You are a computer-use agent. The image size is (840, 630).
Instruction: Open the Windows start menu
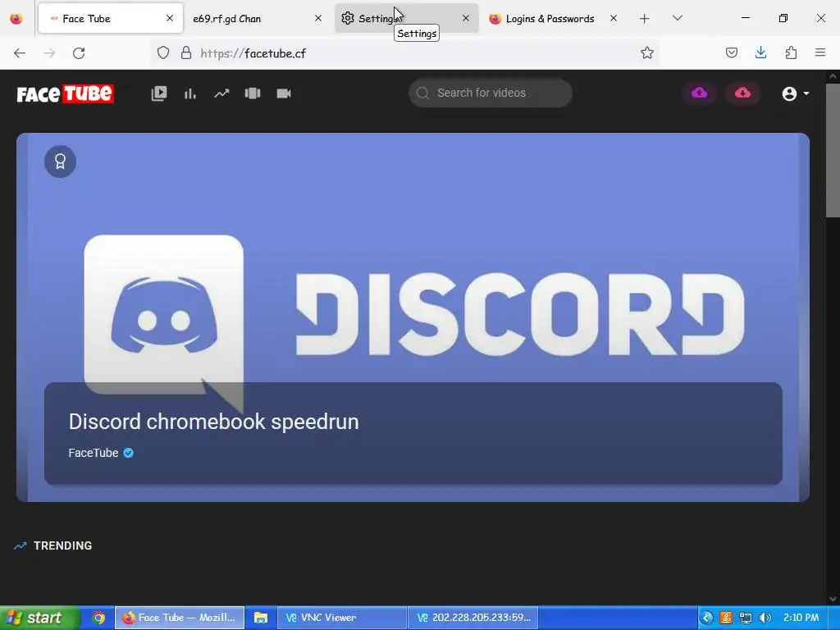point(39,618)
